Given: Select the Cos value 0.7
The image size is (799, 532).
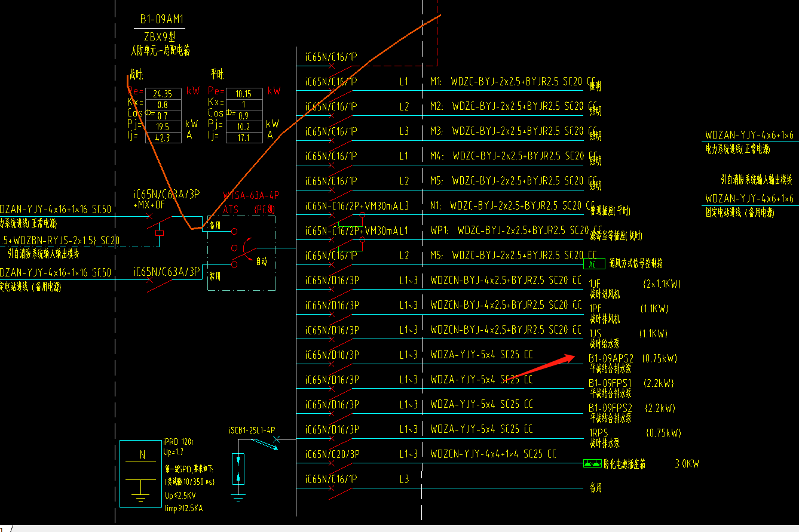Looking at the screenshot, I should pyautogui.click(x=162, y=116).
